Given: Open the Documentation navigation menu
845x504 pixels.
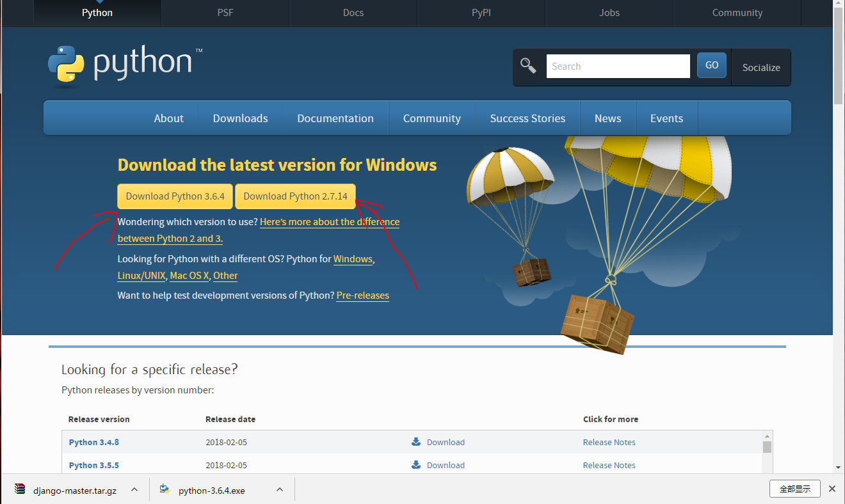Looking at the screenshot, I should (335, 118).
